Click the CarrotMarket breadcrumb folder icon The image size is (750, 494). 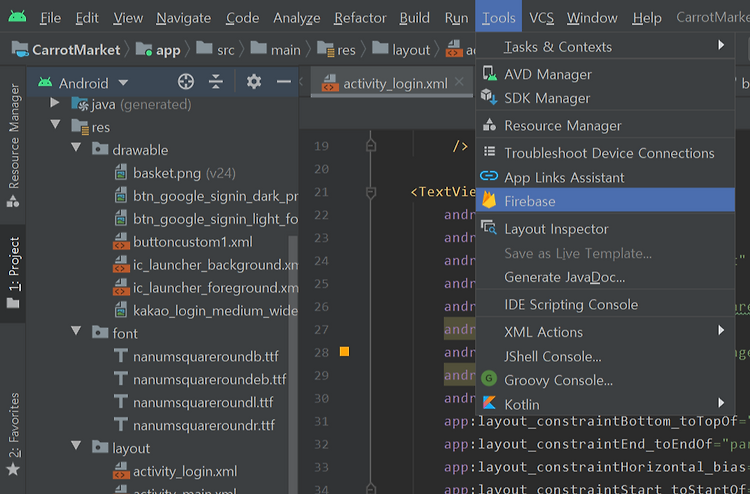click(x=20, y=49)
